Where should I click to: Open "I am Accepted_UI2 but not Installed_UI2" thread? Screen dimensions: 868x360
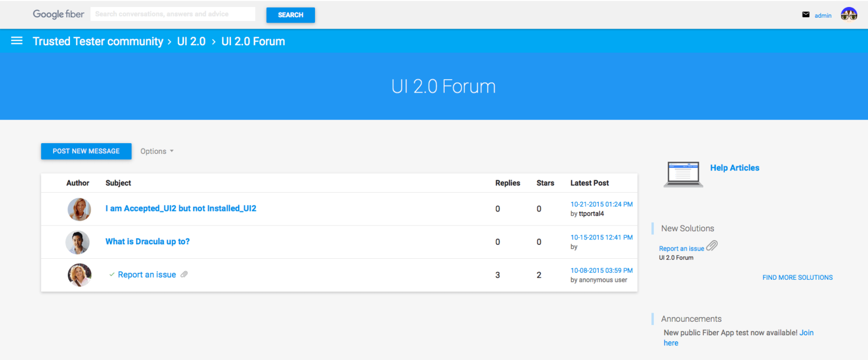tap(181, 208)
